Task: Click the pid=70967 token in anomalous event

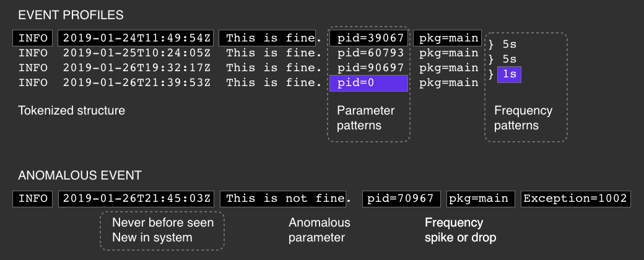Action: tap(401, 199)
